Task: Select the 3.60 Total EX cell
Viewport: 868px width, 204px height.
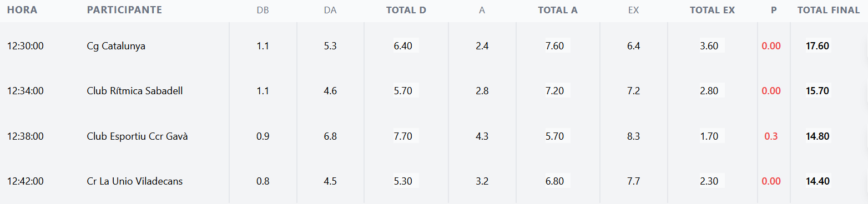Action: 709,46
